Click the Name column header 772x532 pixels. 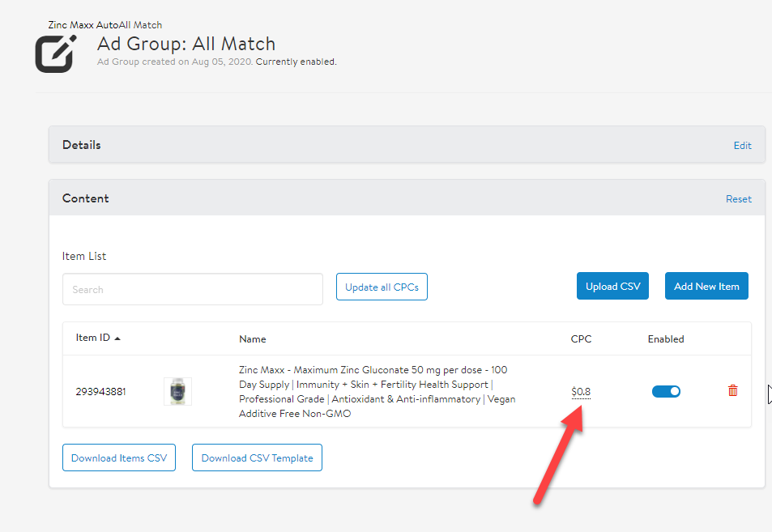253,339
